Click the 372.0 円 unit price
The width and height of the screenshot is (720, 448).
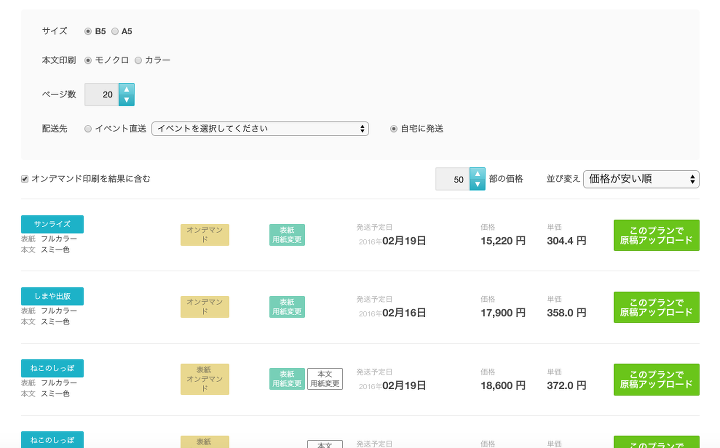566,386
